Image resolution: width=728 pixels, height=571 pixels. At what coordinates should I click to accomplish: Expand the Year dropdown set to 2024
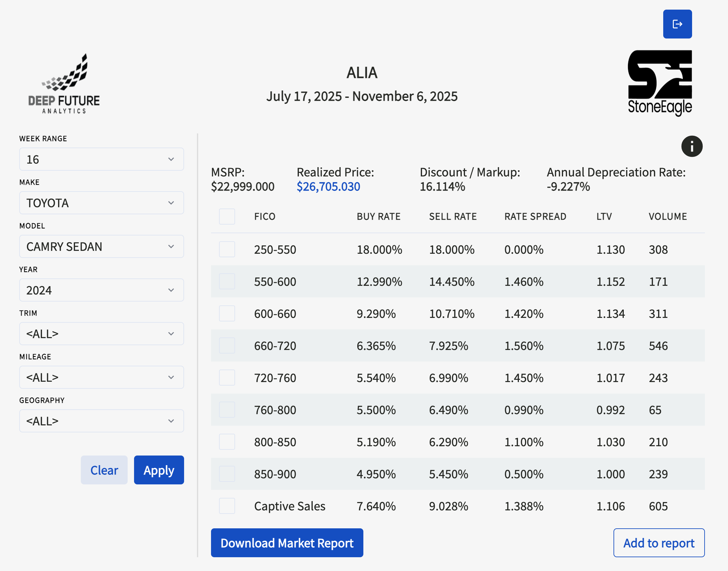point(102,290)
